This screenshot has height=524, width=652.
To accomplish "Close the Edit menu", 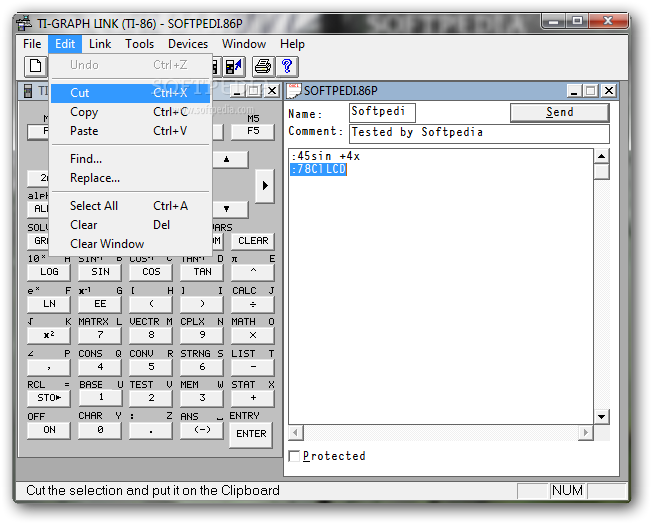I will (65, 44).
